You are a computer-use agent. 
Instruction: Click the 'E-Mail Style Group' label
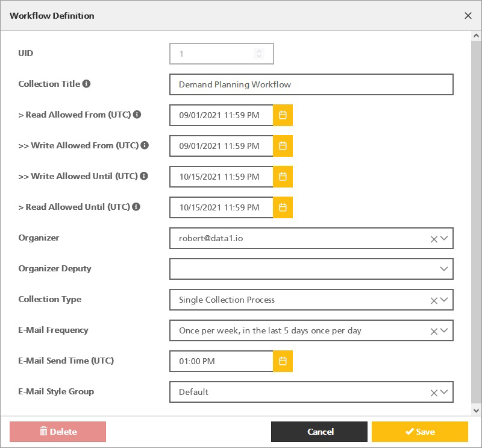[x=56, y=391]
